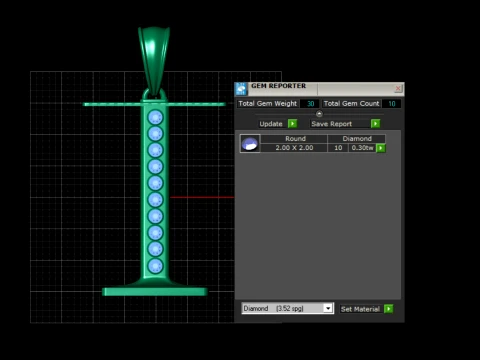This screenshot has width=480, height=360.
Task: Click the 2.00 X 2.00 size cell
Action: click(x=294, y=148)
